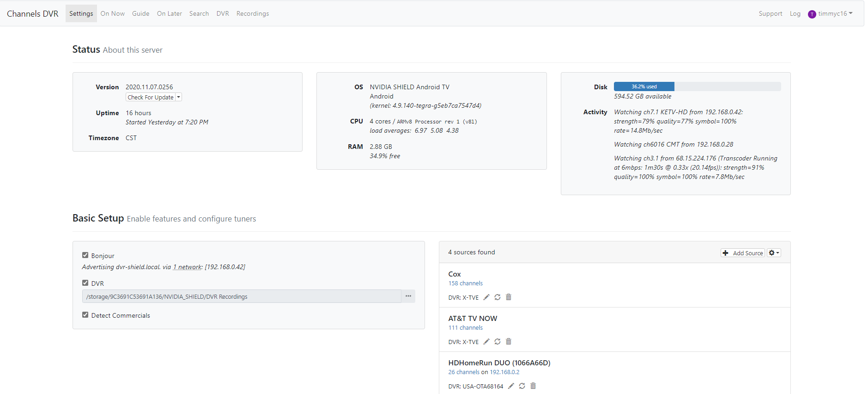Open the 158 channels link
Viewport: 868px width, 394px height.
(465, 283)
